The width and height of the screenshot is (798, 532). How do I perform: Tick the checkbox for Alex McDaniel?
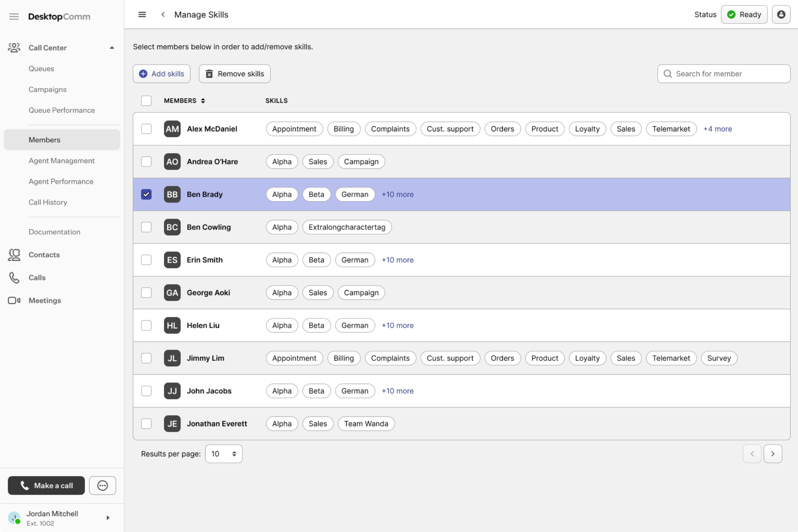(x=146, y=129)
